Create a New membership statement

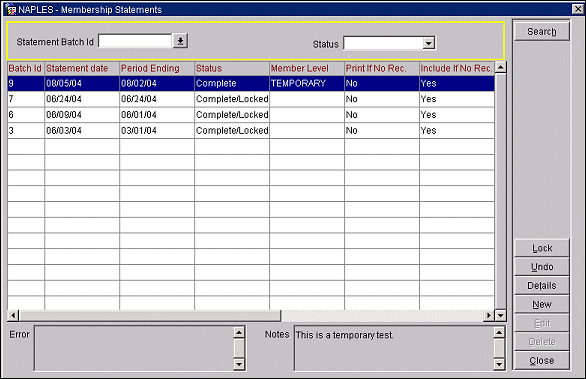[x=542, y=305]
